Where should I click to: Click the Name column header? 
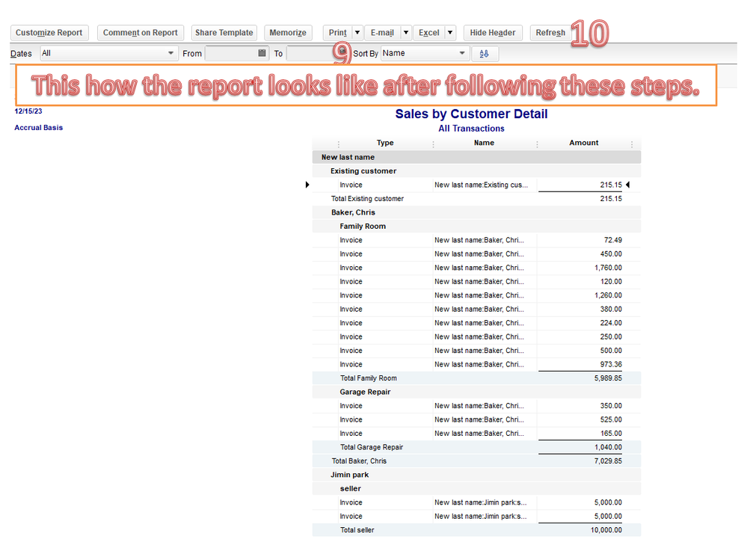484,143
